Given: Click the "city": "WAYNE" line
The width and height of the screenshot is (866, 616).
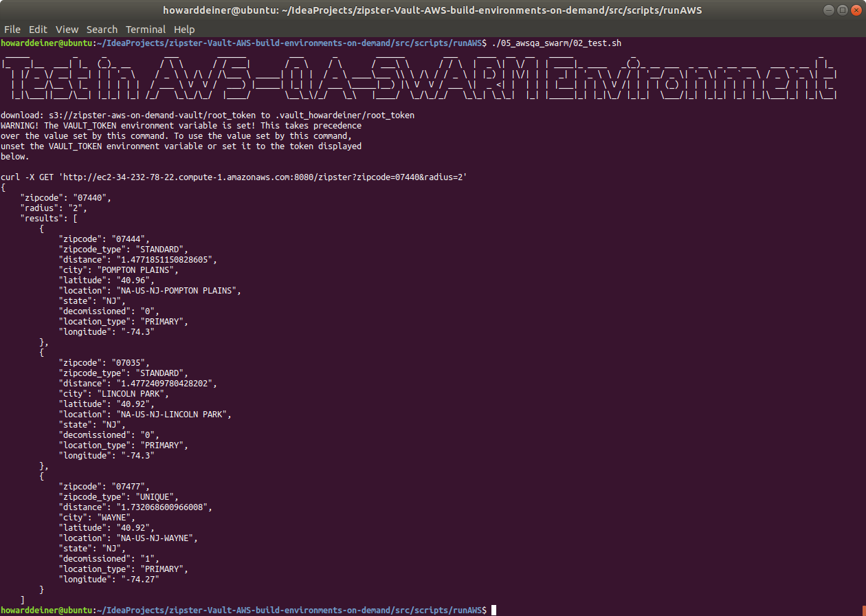Looking at the screenshot, I should pos(97,518).
